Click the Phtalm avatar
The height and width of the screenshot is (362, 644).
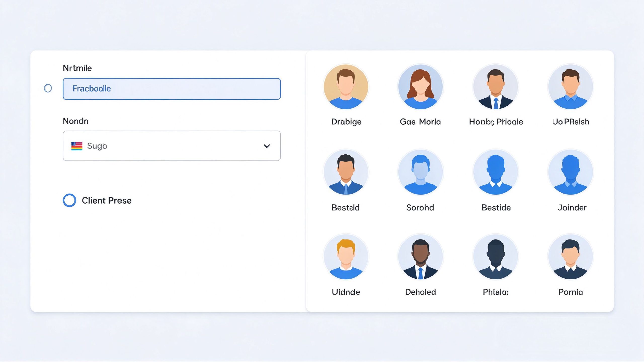(x=496, y=257)
